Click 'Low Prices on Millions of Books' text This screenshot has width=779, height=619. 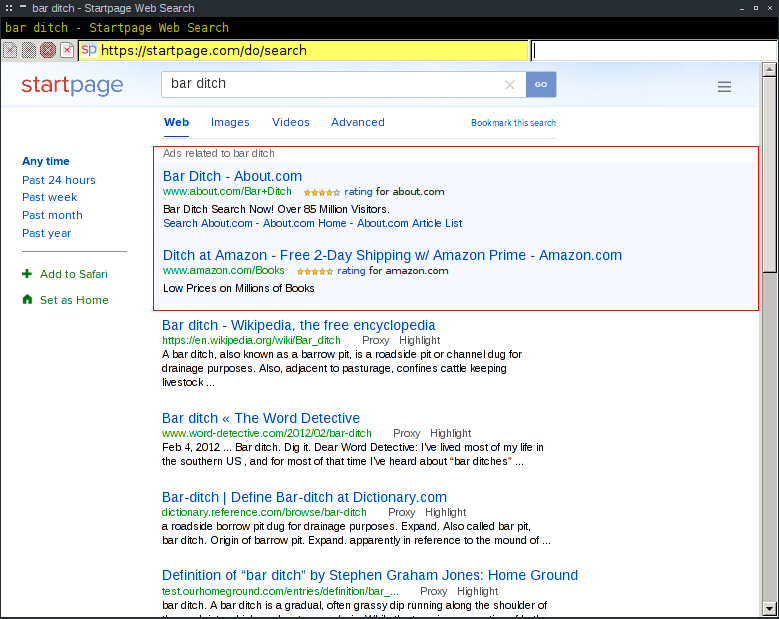(x=238, y=288)
